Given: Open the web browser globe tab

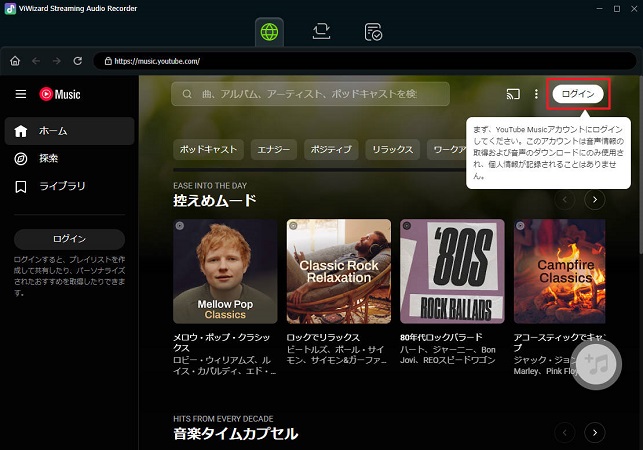Looking at the screenshot, I should coord(269,32).
